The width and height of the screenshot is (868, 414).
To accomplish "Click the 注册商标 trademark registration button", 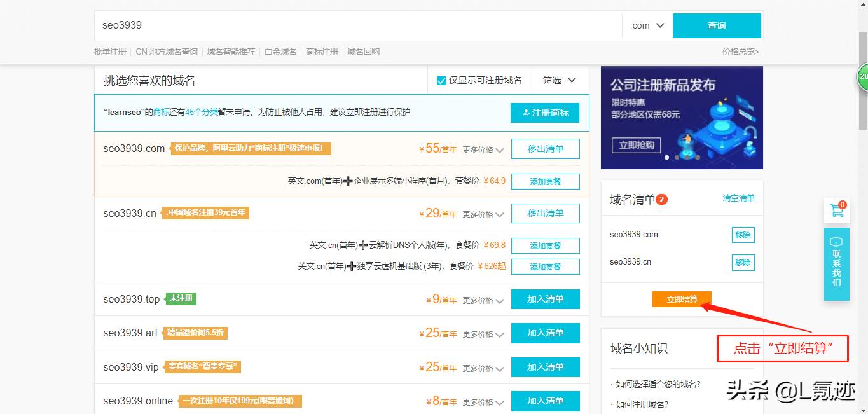I will [x=544, y=113].
